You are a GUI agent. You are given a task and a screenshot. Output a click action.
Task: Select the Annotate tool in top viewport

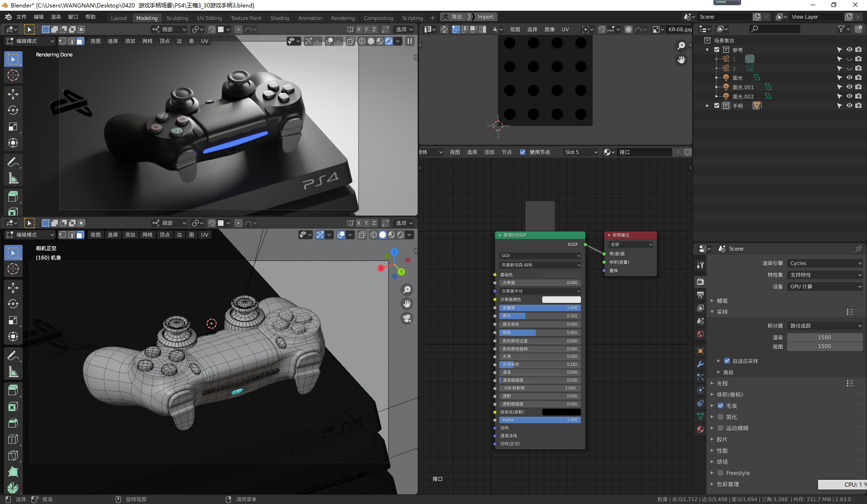coord(13,162)
